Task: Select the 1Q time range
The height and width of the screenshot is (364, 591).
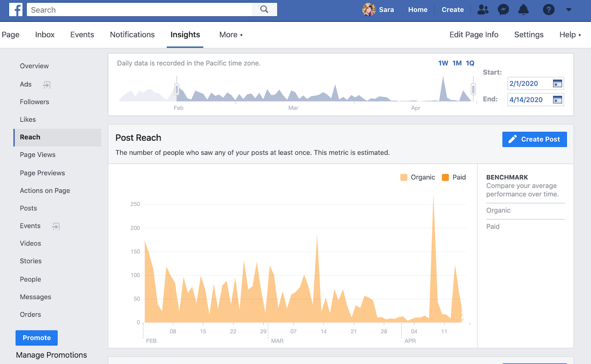Action: click(470, 63)
